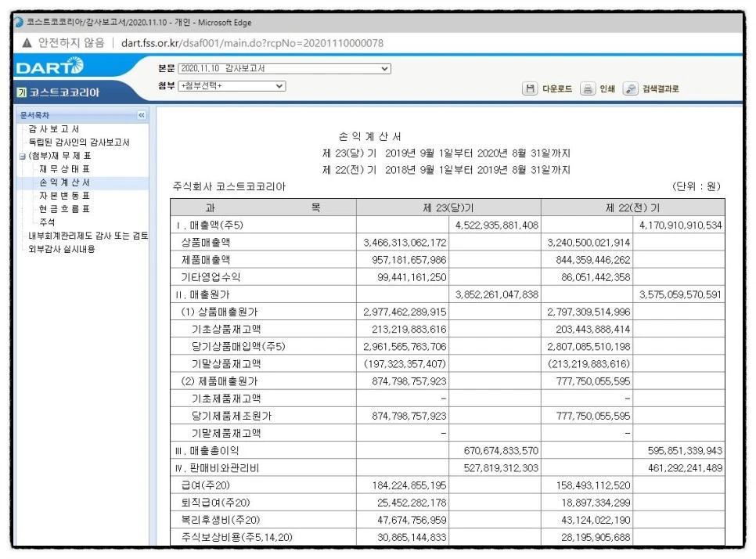Click the 손 익 계 산 서 title
756x559 pixels.
coord(370,136)
